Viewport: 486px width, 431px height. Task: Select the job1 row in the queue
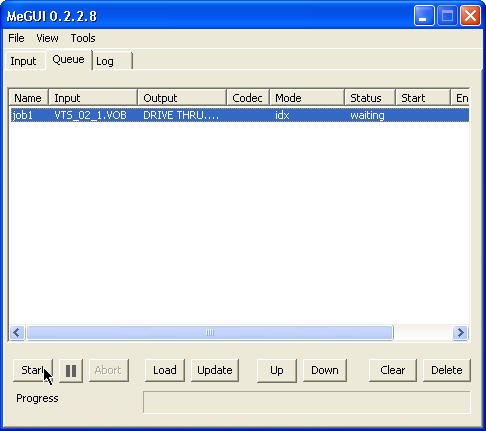pos(240,115)
